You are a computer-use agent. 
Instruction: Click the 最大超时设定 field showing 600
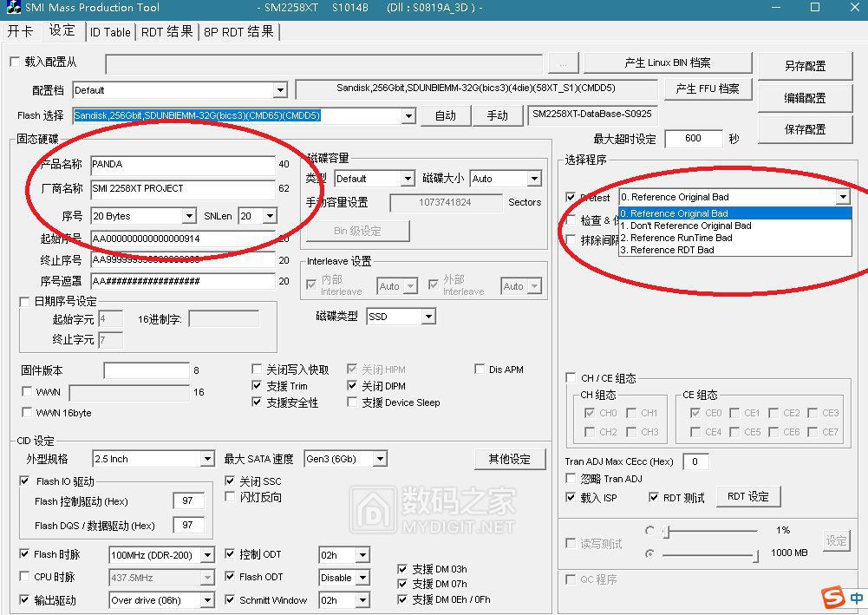(694, 139)
